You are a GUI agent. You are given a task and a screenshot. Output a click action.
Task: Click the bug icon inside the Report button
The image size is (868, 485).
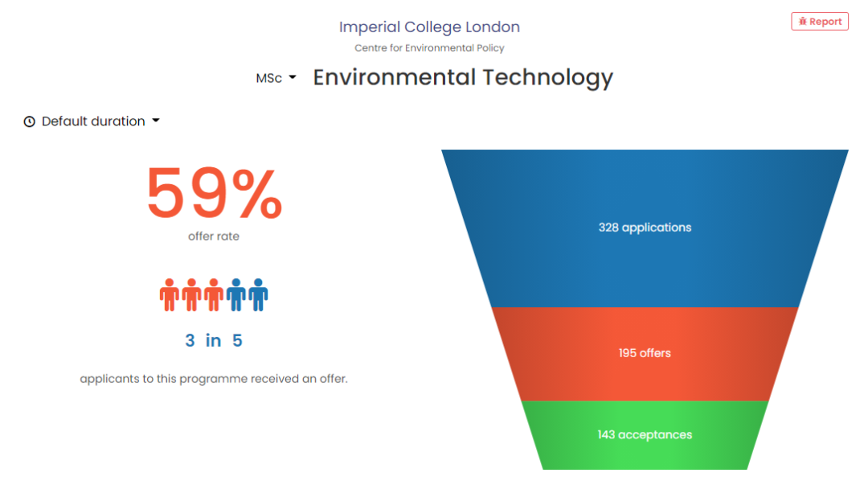pyautogui.click(x=803, y=21)
